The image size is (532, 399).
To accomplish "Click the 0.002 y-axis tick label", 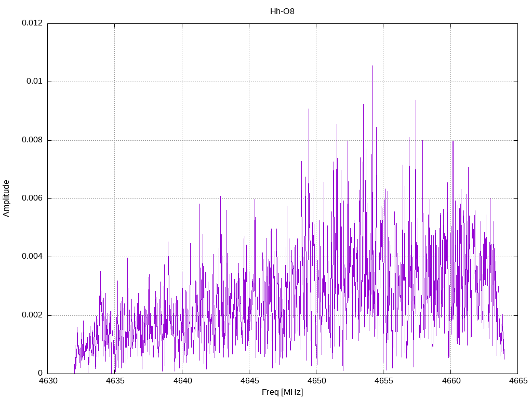I will coord(33,315).
